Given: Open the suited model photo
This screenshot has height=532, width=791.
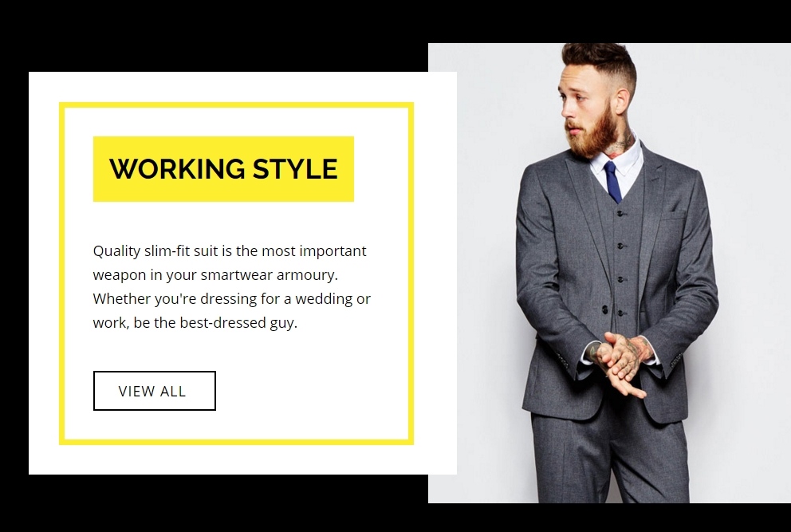Looking at the screenshot, I should (x=609, y=273).
